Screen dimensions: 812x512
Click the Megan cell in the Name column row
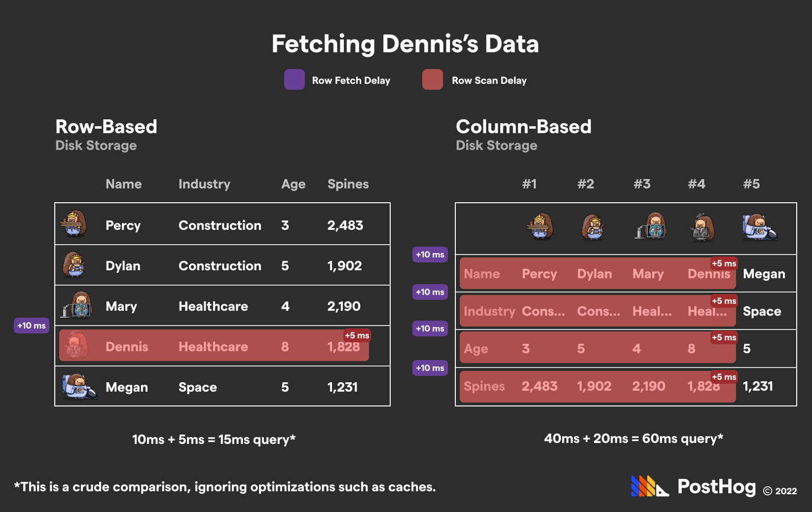click(764, 274)
